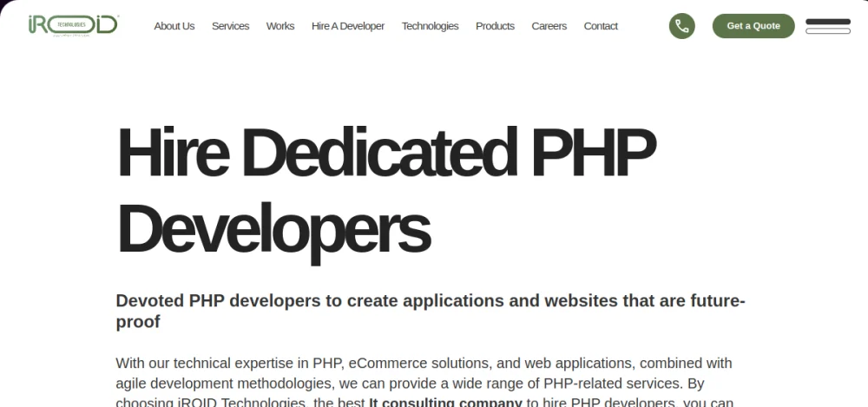Go to the Services menu item
This screenshot has width=868, height=407.
(230, 26)
